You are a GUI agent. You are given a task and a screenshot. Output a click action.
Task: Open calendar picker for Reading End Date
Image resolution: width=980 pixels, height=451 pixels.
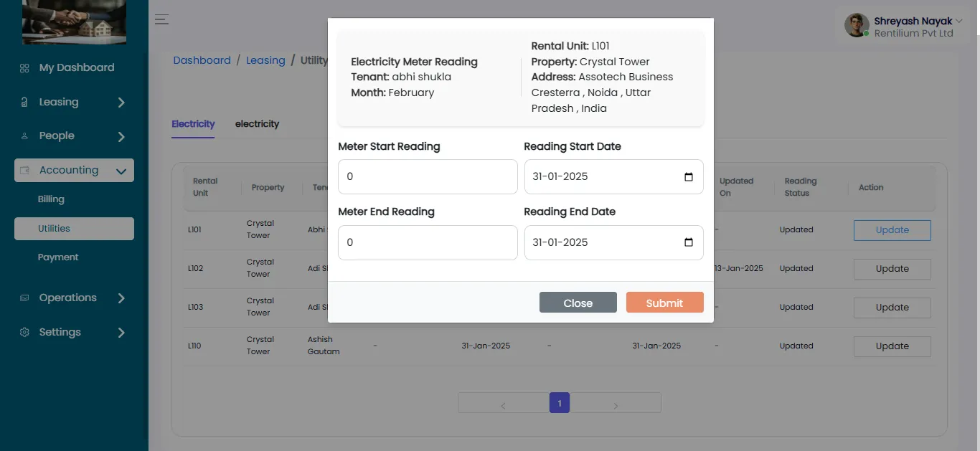689,243
